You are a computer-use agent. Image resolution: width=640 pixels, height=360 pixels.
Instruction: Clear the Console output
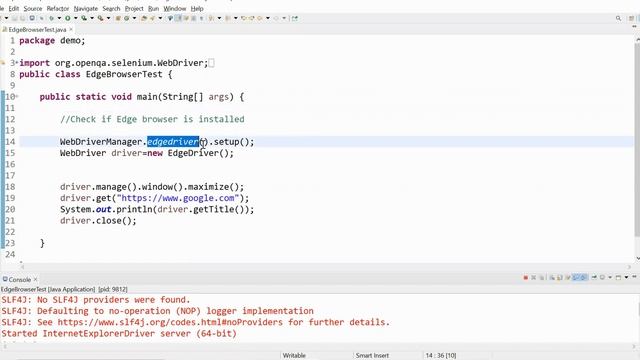click(x=552, y=278)
